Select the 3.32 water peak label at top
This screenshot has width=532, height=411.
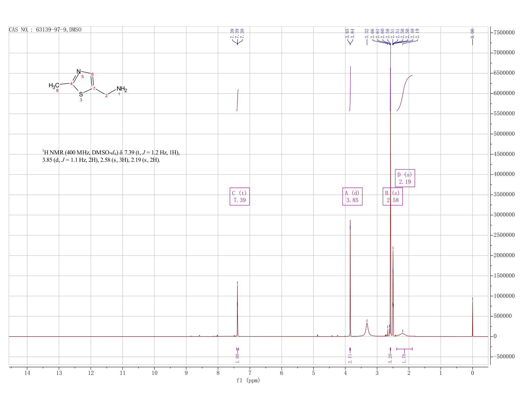point(367,34)
